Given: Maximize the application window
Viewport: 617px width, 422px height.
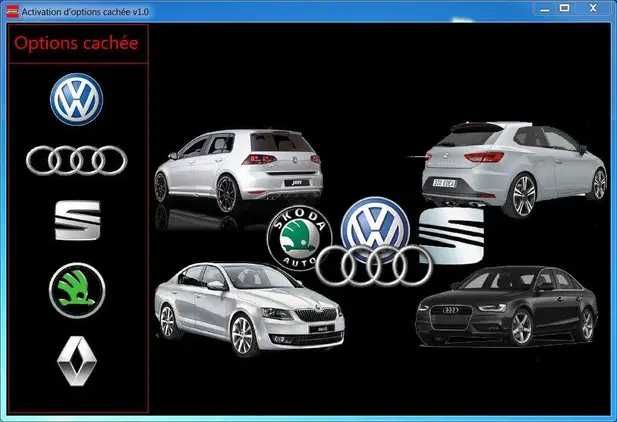Looking at the screenshot, I should (565, 8).
